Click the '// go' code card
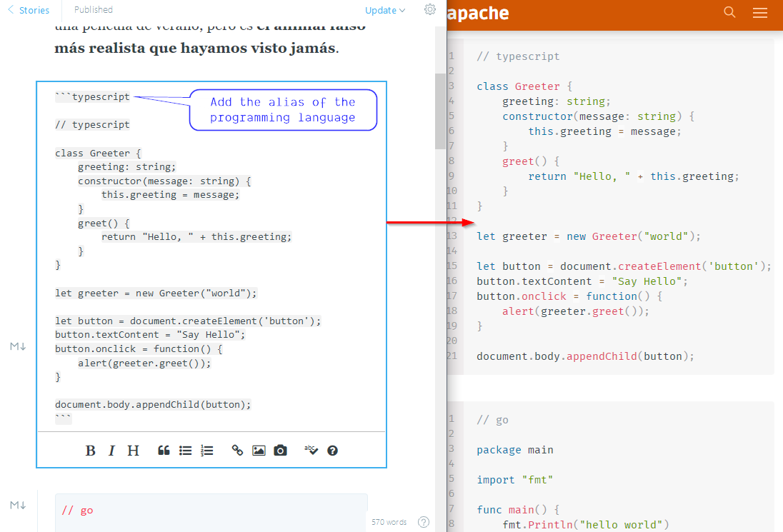 [x=211, y=512]
